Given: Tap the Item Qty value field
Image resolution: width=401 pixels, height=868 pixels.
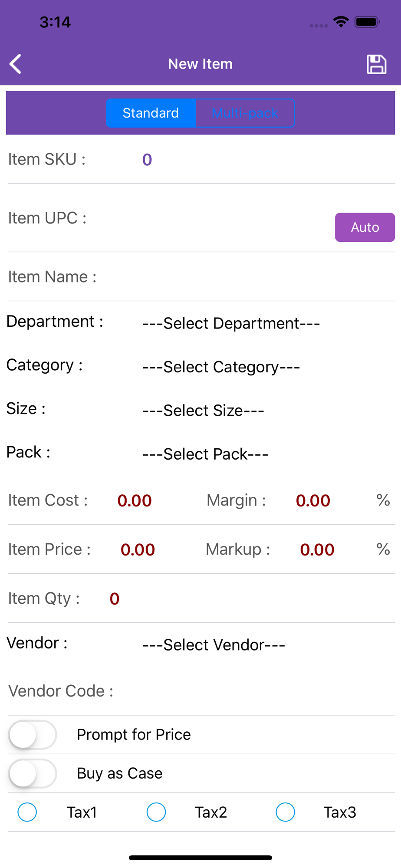Looking at the screenshot, I should click(115, 598).
